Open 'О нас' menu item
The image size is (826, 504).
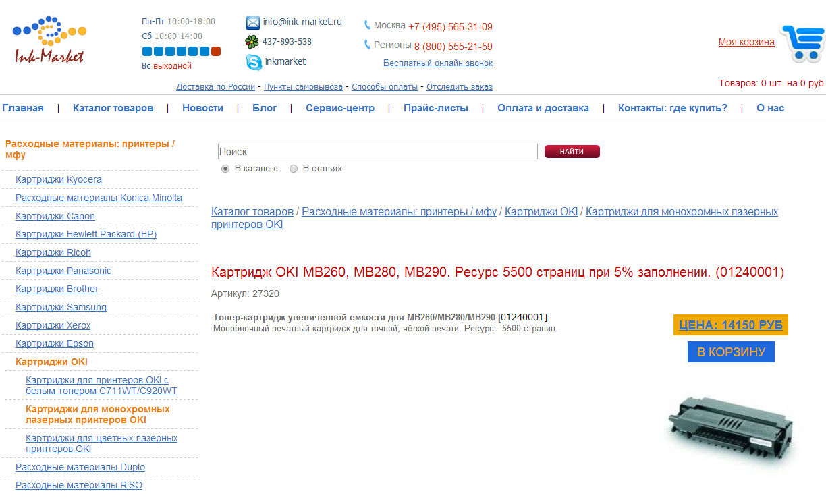(770, 108)
